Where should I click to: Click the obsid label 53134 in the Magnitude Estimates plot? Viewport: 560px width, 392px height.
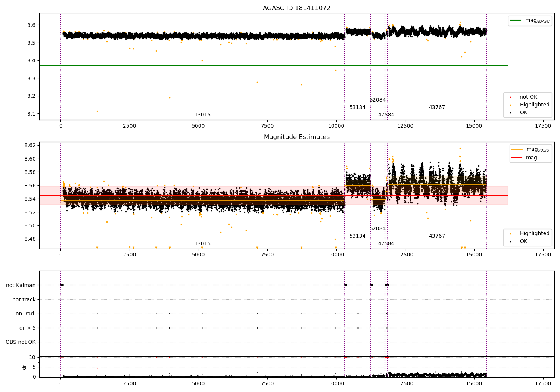tap(357, 236)
